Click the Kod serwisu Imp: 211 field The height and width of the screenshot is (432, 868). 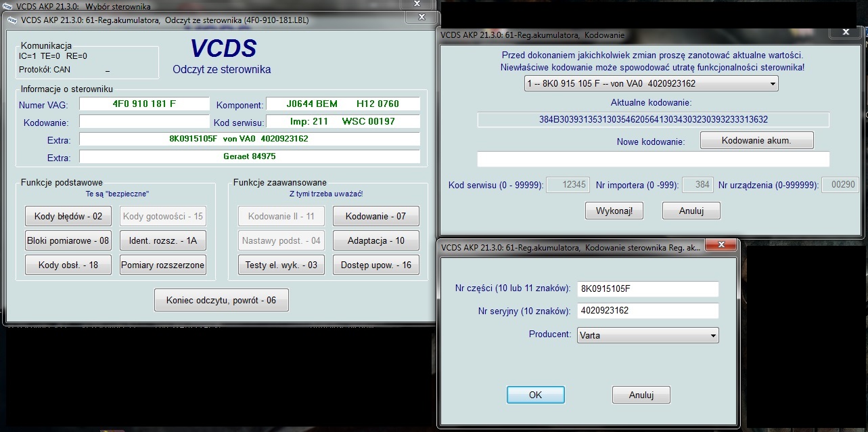(x=343, y=121)
